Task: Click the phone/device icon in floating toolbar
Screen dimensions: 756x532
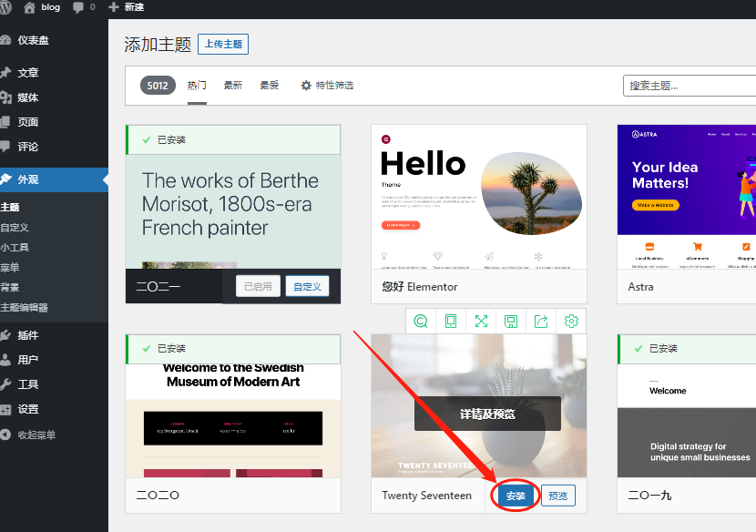Action: (x=451, y=322)
